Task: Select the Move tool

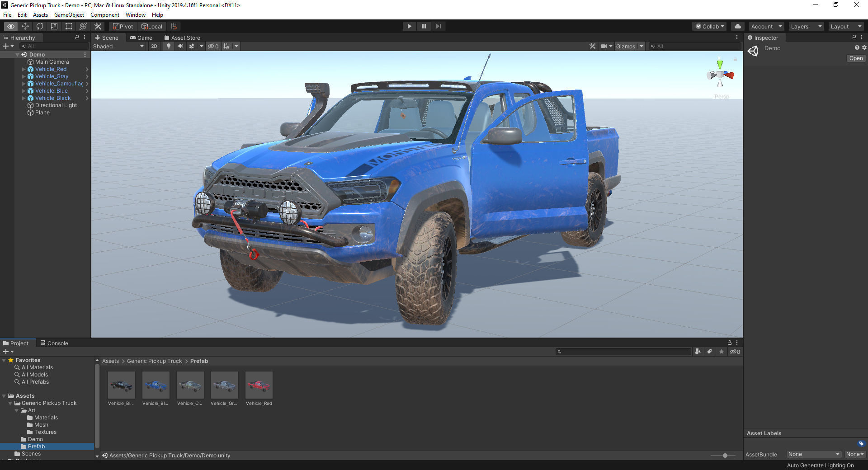Action: [25, 26]
